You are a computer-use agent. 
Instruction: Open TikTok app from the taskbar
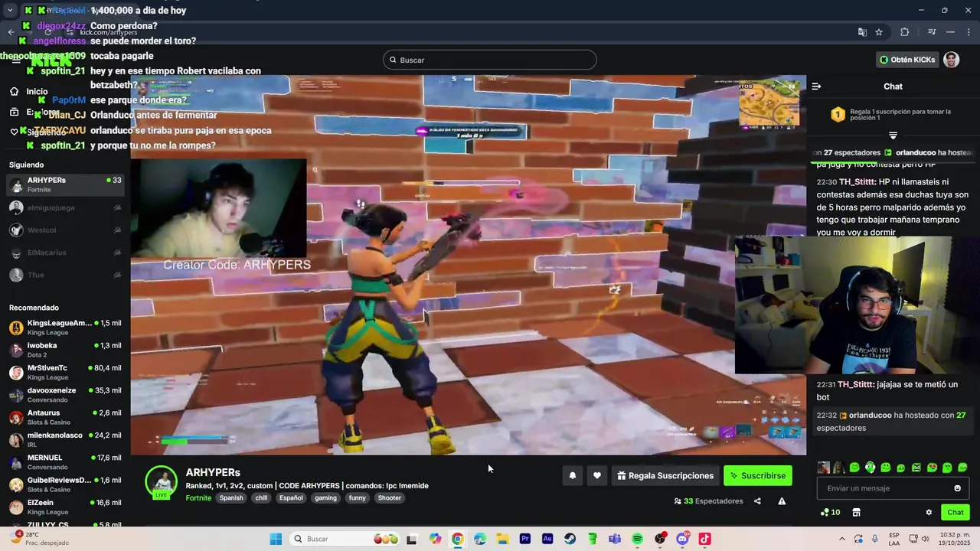pyautogui.click(x=704, y=539)
